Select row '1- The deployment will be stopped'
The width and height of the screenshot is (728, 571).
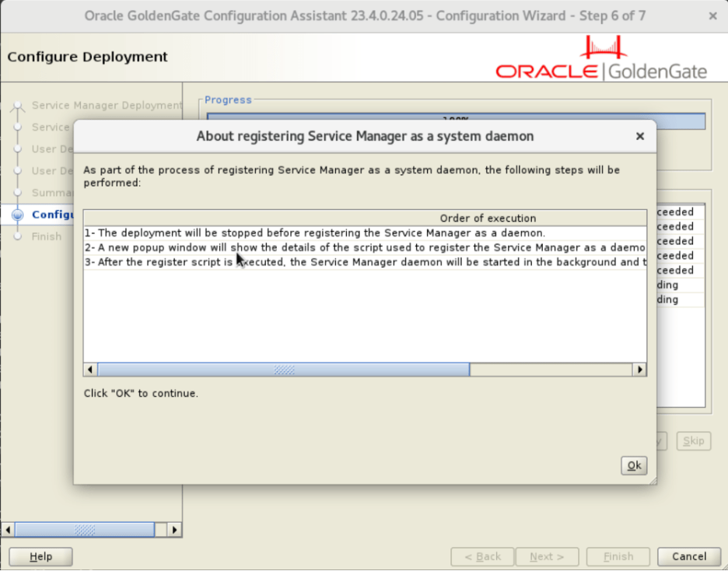(365, 233)
